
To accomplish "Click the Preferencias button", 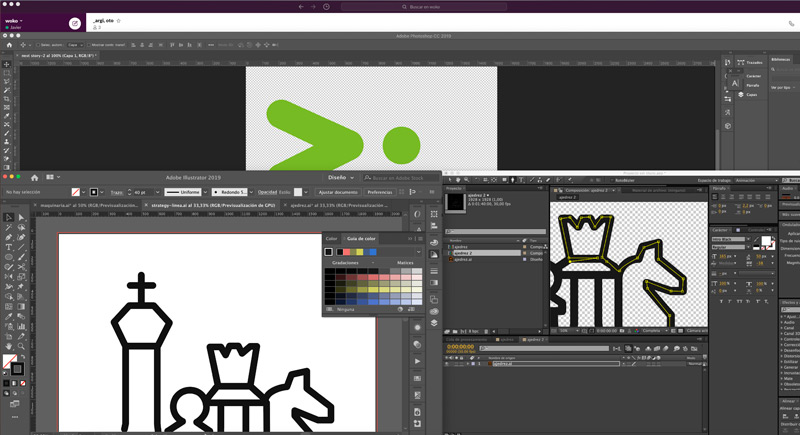I will point(380,191).
